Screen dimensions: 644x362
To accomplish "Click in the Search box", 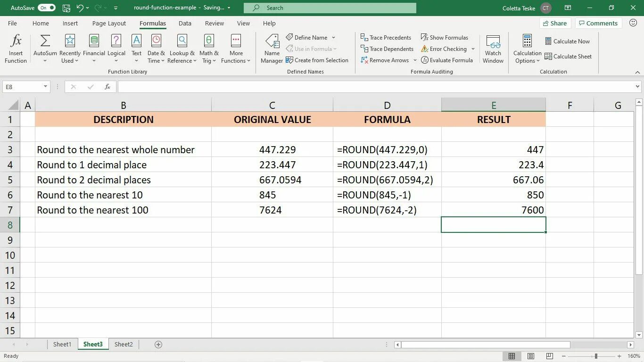I will click(x=330, y=8).
